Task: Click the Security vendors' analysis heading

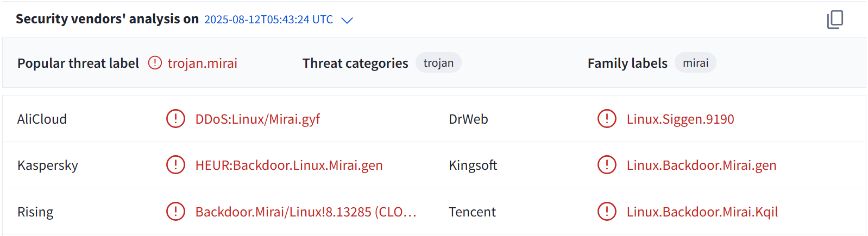Action: pyautogui.click(x=107, y=19)
